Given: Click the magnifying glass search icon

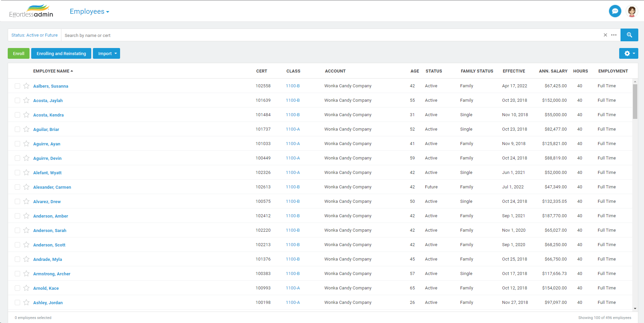Looking at the screenshot, I should (x=629, y=35).
